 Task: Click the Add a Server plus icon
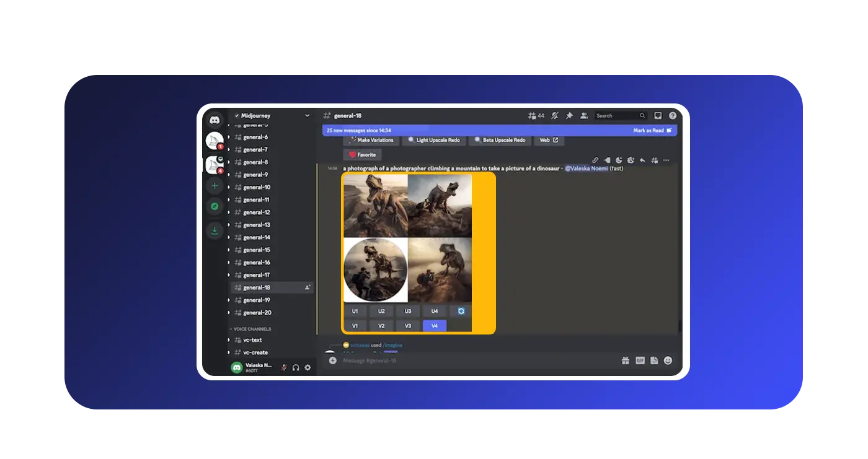tap(215, 186)
